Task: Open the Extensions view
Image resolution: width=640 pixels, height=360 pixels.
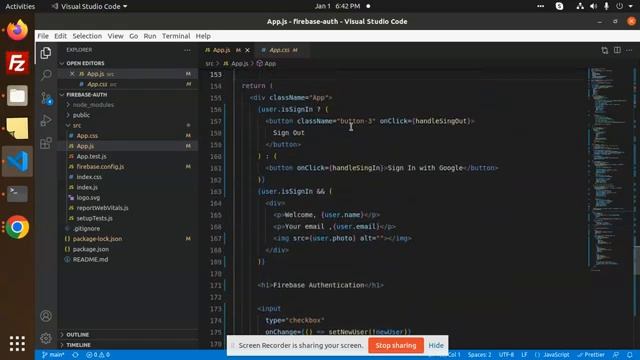Action: (x=46, y=143)
